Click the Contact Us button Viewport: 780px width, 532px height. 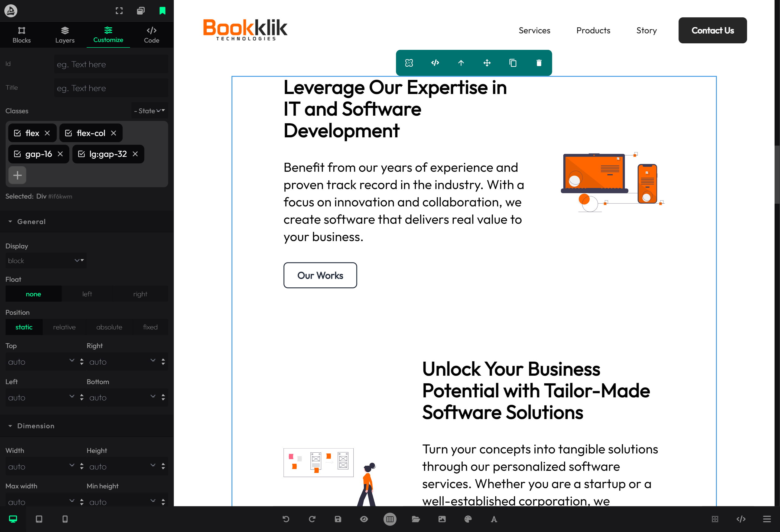(712, 30)
